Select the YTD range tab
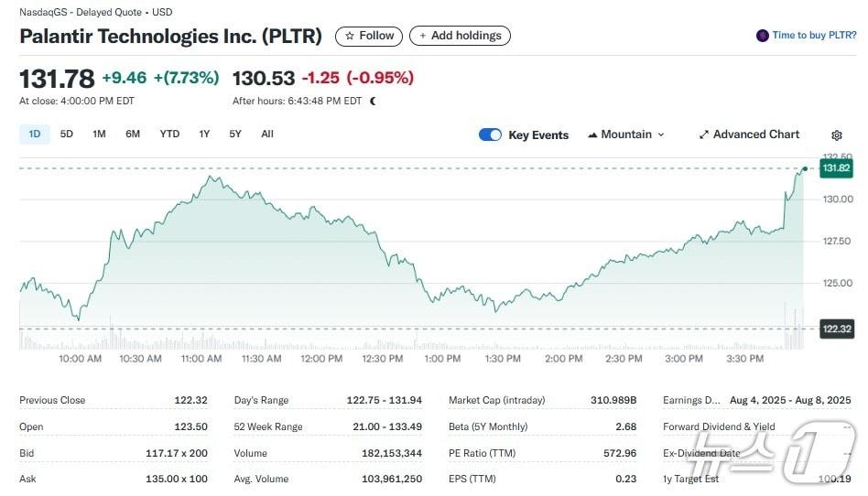 coord(169,134)
